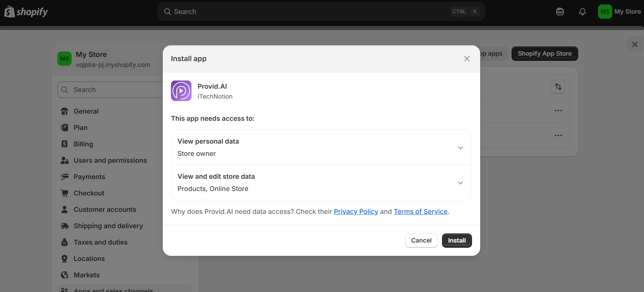Viewport: 644px width, 292px height.
Task: Open Users and permissions settings
Action: 110,160
